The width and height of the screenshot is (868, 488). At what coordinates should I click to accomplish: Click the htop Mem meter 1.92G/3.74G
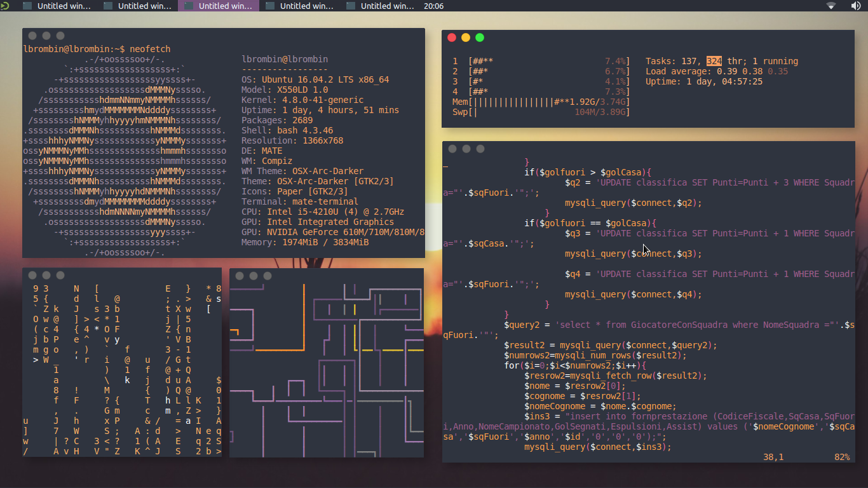click(x=541, y=102)
